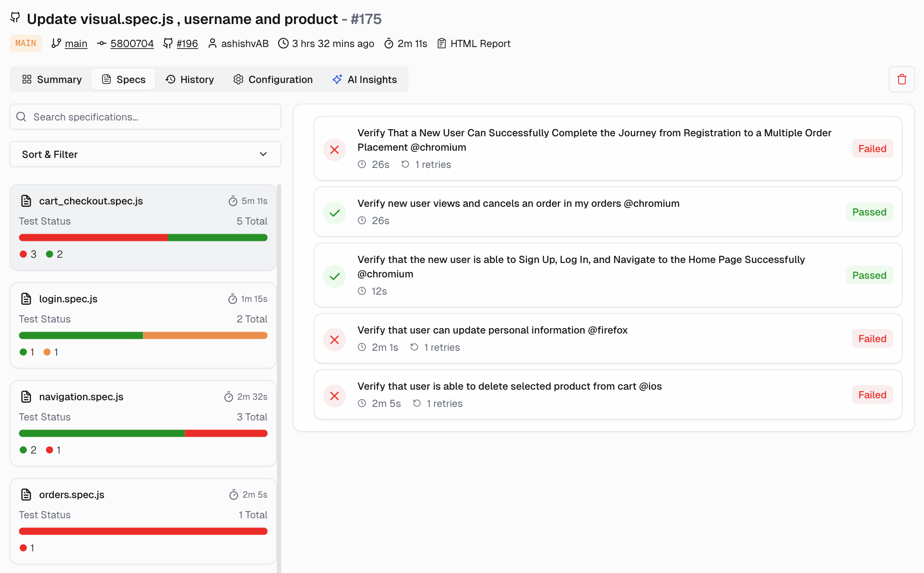Open pull request link #196
This screenshot has height=573, width=924.
pyautogui.click(x=187, y=44)
